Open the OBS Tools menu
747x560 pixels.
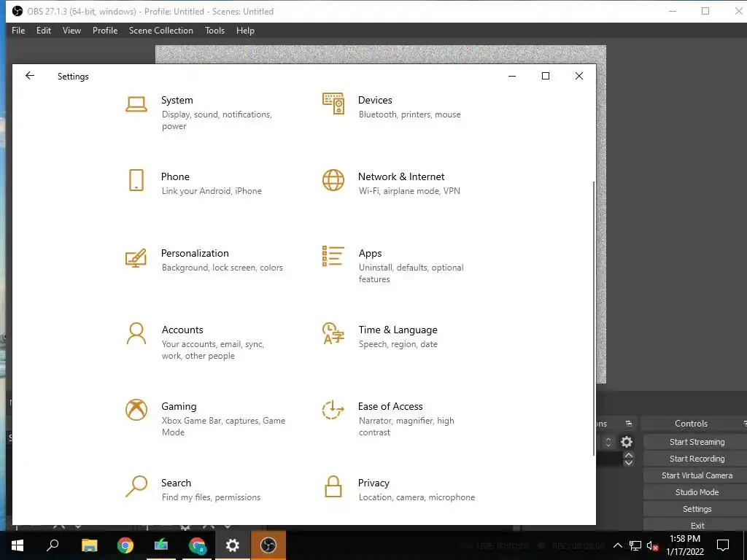[215, 31]
